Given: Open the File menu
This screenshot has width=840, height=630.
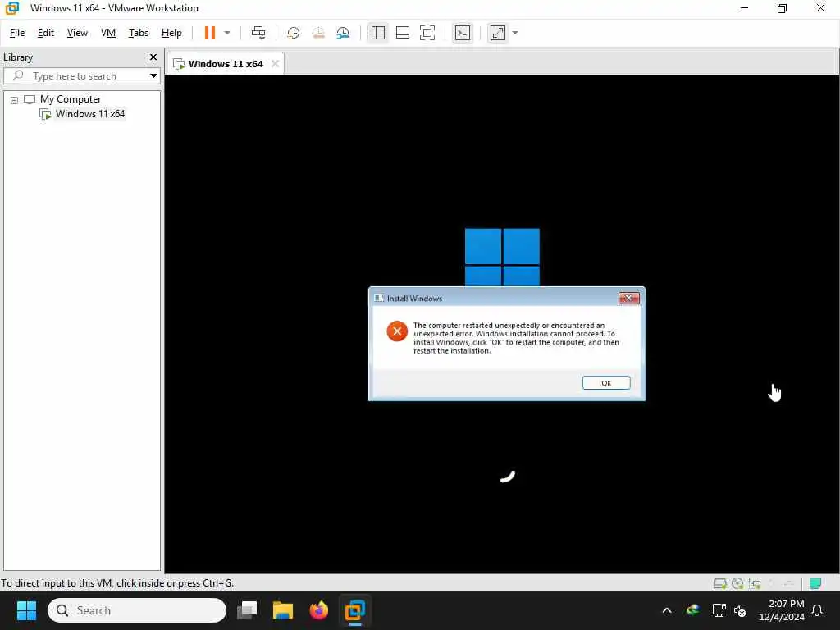Looking at the screenshot, I should click(17, 33).
